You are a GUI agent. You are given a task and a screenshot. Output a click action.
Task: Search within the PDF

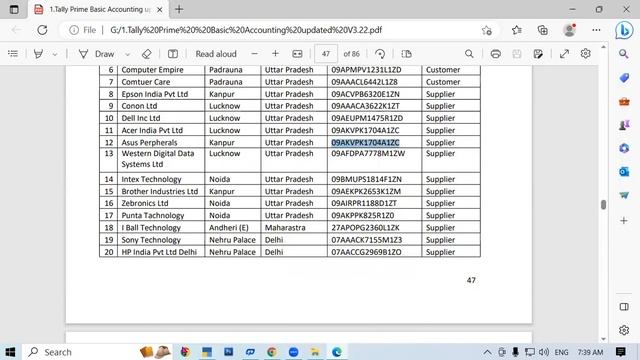[x=469, y=53]
